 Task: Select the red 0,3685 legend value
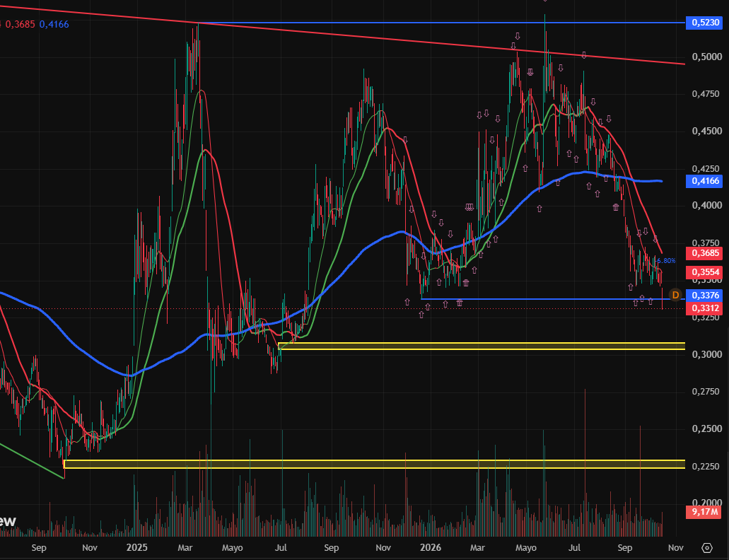click(x=20, y=24)
